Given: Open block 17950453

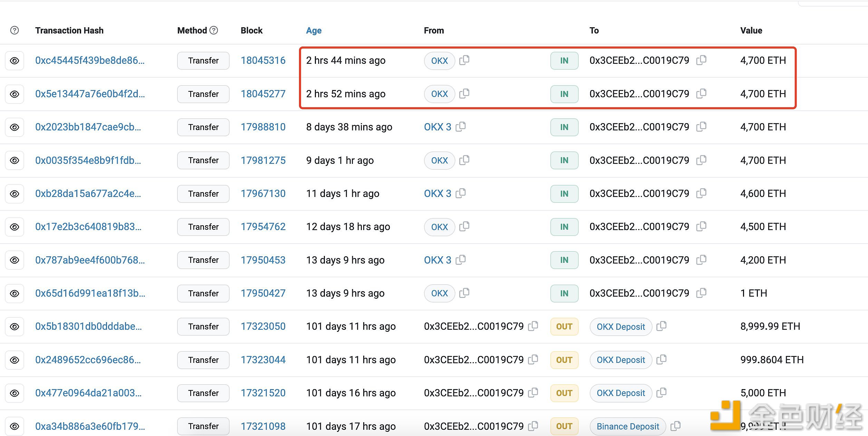Looking at the screenshot, I should point(263,260).
